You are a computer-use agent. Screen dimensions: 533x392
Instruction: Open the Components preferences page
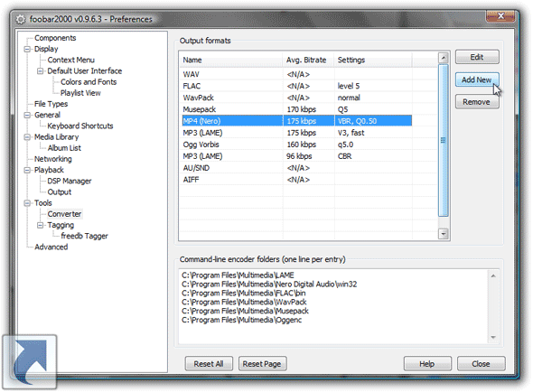coord(55,38)
